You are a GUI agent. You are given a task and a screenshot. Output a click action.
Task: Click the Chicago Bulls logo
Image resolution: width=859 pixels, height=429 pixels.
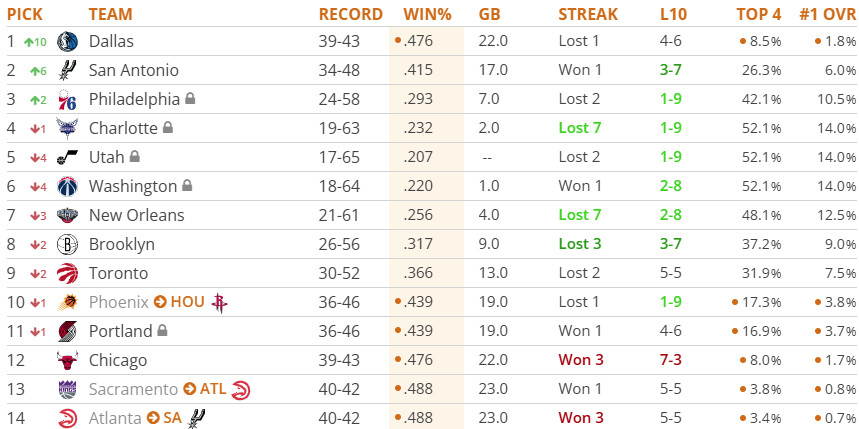pos(67,360)
